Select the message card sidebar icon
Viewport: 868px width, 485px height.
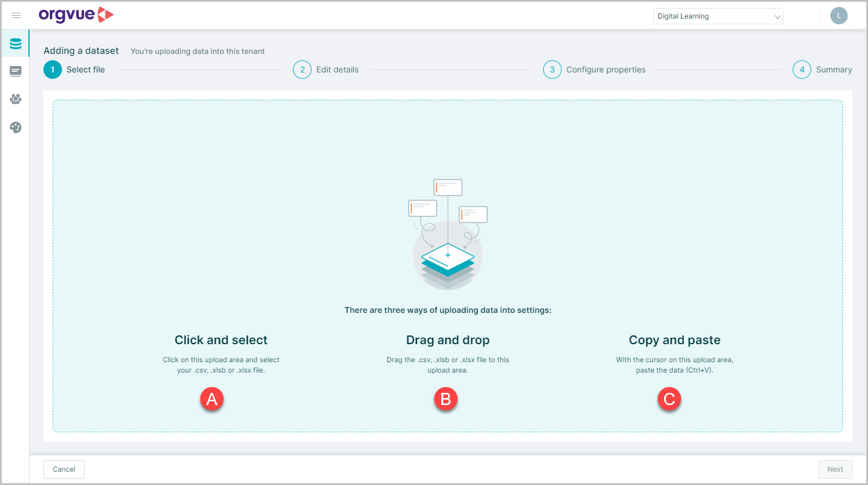point(16,71)
